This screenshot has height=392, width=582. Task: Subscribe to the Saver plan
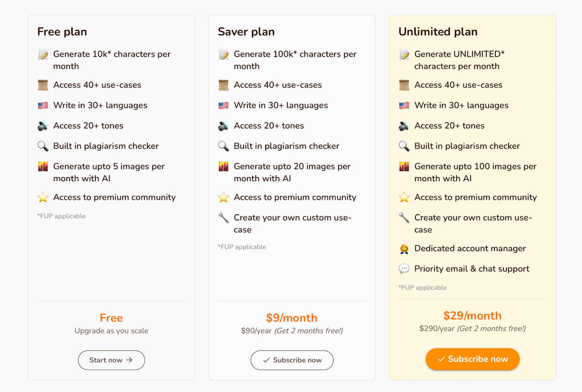[292, 360]
